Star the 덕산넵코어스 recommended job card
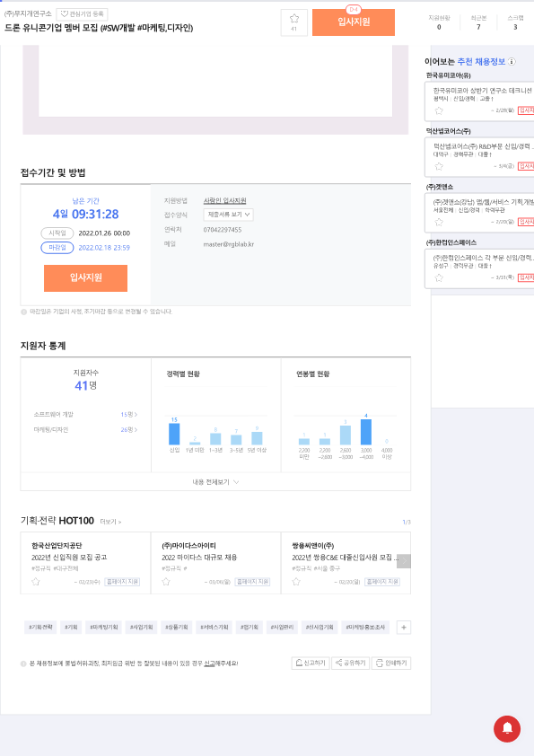The width and height of the screenshot is (534, 756). [x=439, y=166]
